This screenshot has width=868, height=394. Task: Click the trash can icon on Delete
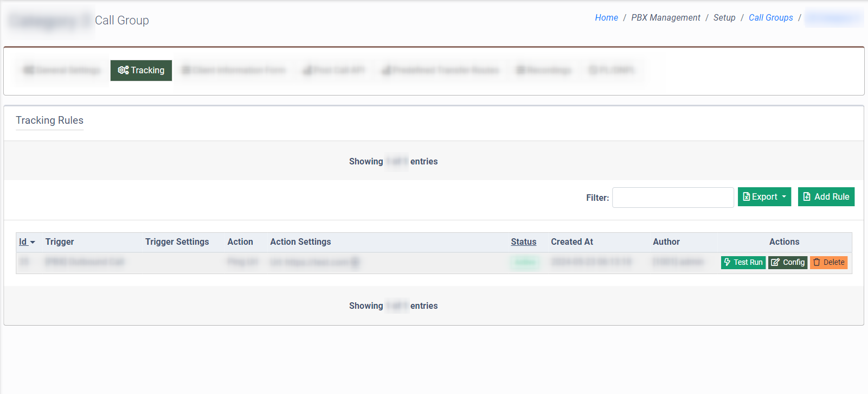pyautogui.click(x=816, y=262)
